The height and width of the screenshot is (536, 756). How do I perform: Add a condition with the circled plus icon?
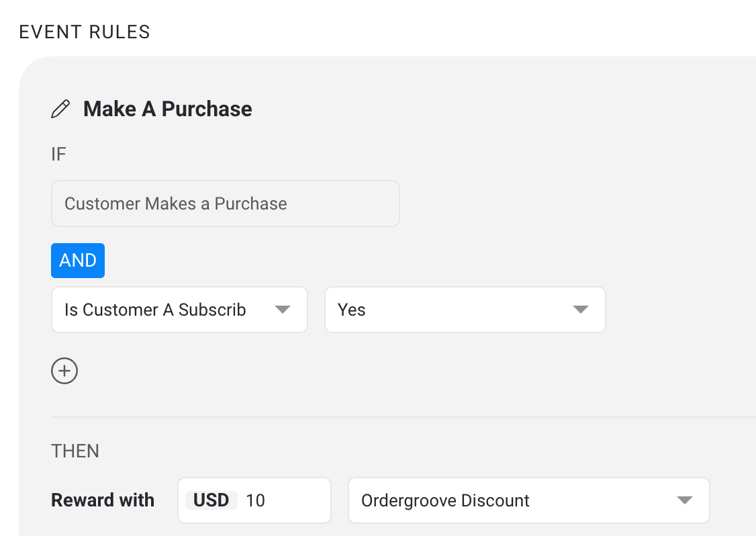click(x=64, y=371)
